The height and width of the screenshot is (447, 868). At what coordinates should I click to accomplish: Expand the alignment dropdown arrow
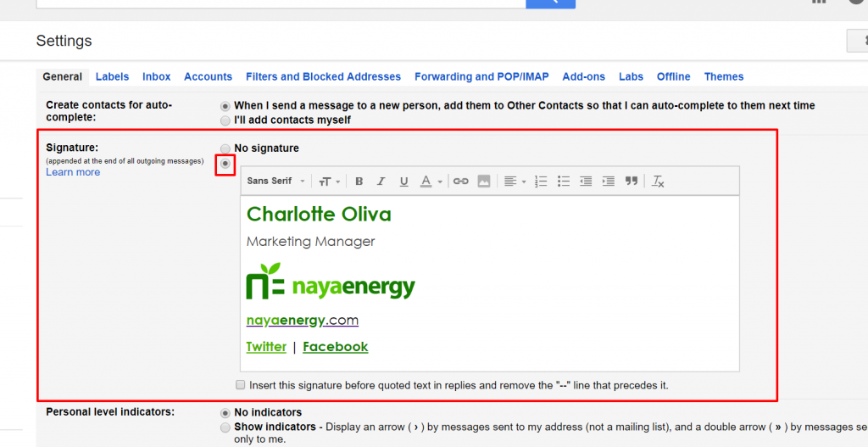[524, 182]
